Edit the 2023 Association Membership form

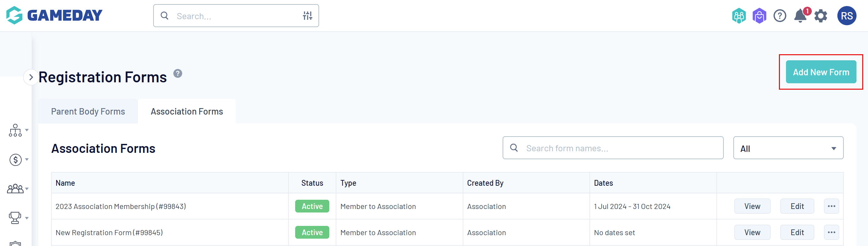click(797, 206)
